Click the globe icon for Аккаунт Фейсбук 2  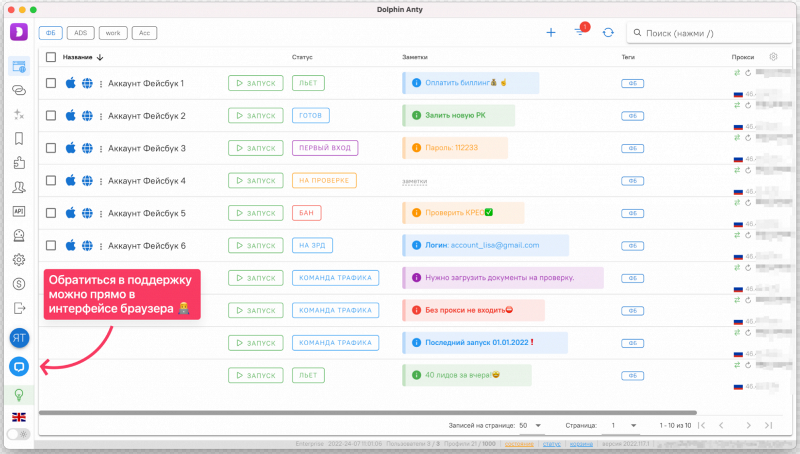pyautogui.click(x=88, y=116)
